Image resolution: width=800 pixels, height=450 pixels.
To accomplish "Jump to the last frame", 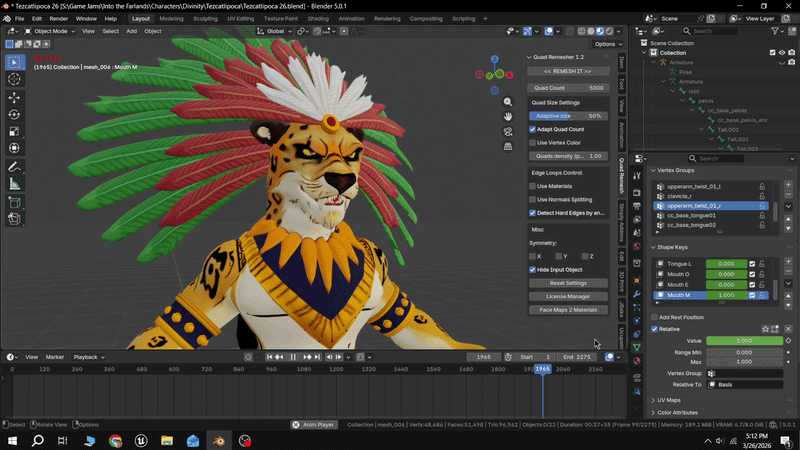I will pos(317,357).
